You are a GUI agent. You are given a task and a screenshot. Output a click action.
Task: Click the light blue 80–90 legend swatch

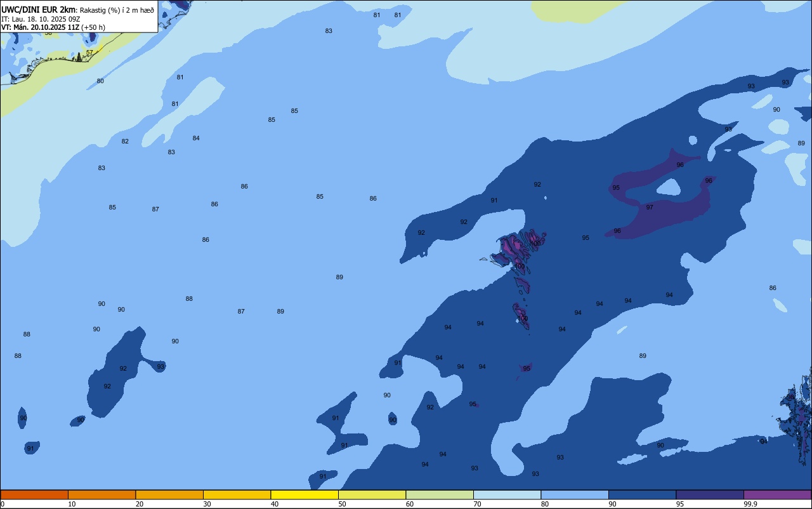point(575,494)
